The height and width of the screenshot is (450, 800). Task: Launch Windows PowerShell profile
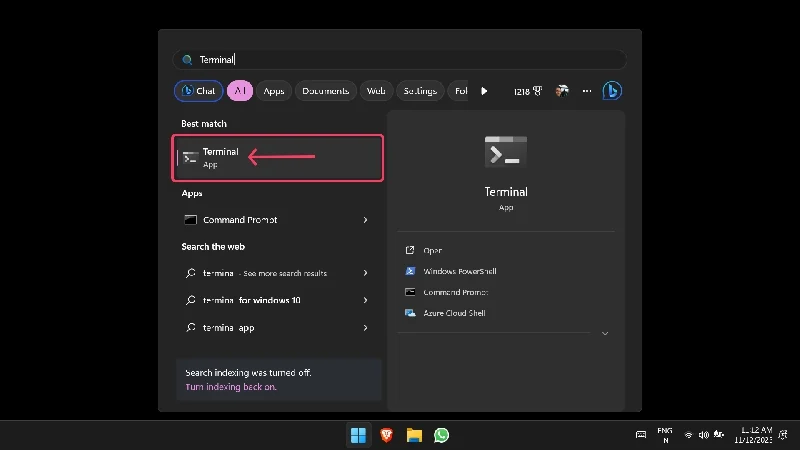460,271
